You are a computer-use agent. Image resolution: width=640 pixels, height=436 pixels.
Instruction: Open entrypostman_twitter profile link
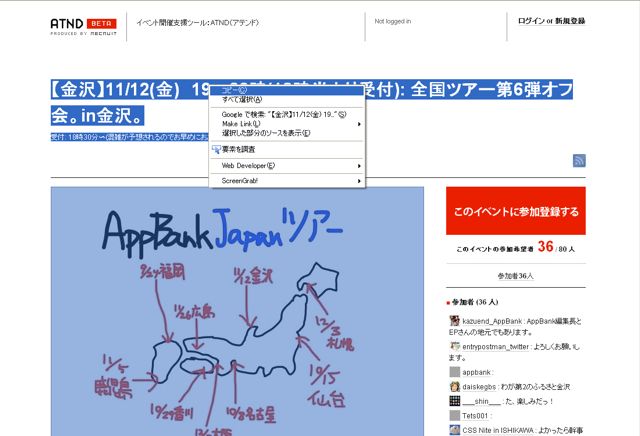[x=496, y=347]
